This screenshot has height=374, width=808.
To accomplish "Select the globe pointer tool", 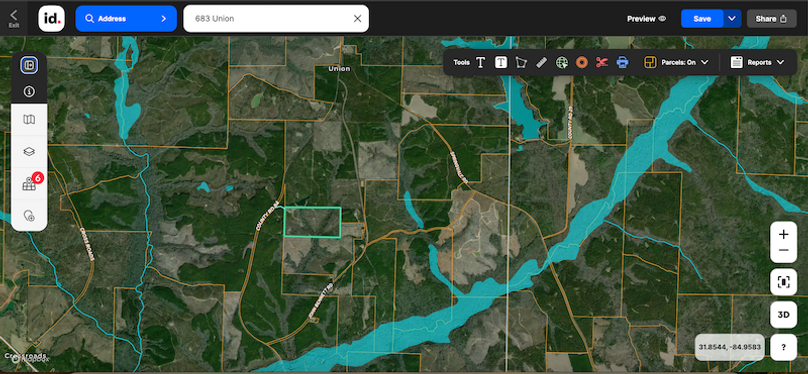I will (x=562, y=62).
